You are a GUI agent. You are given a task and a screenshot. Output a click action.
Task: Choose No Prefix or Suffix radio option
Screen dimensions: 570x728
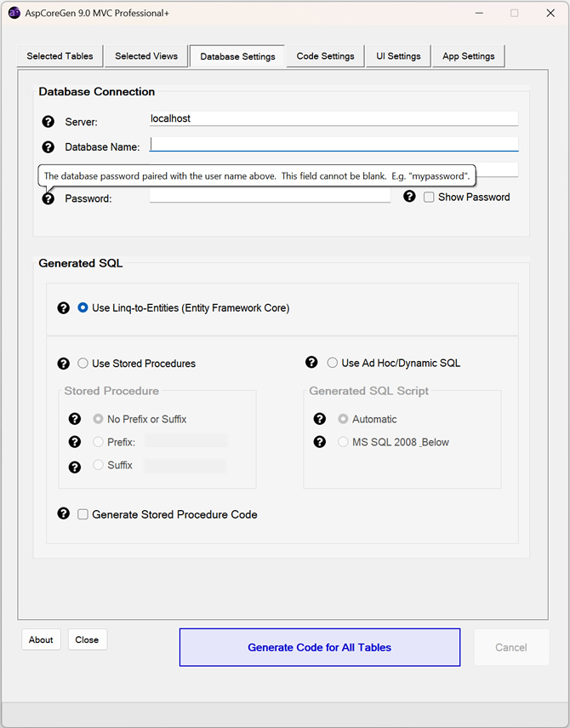tap(98, 419)
